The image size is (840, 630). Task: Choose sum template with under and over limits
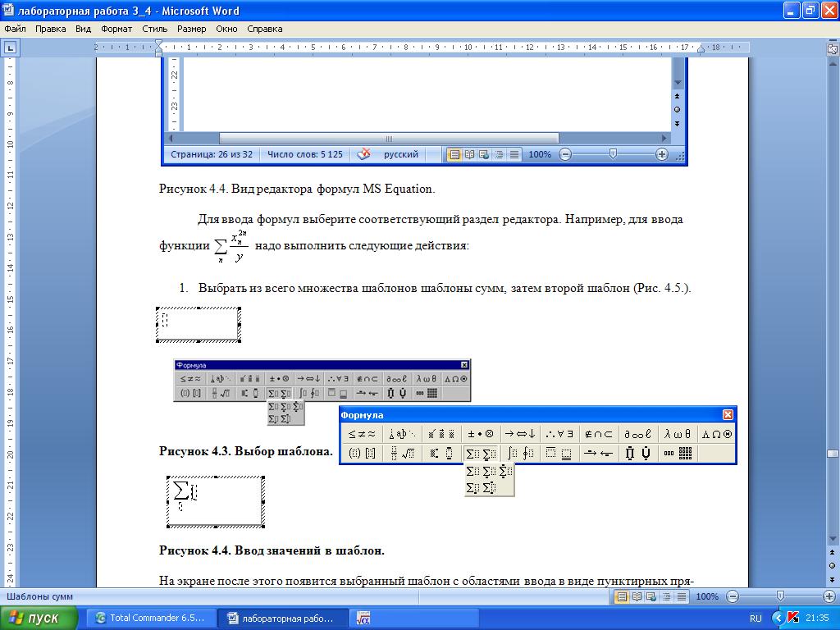tap(505, 471)
